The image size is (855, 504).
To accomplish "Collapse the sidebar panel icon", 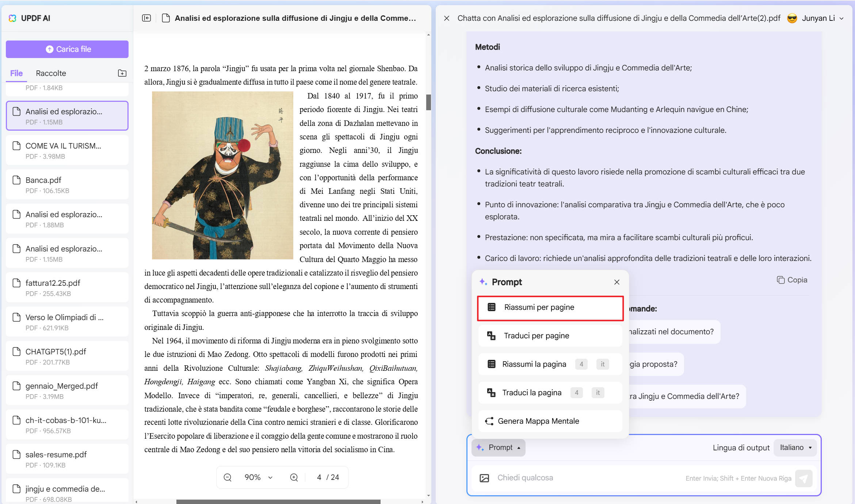I will (x=146, y=18).
